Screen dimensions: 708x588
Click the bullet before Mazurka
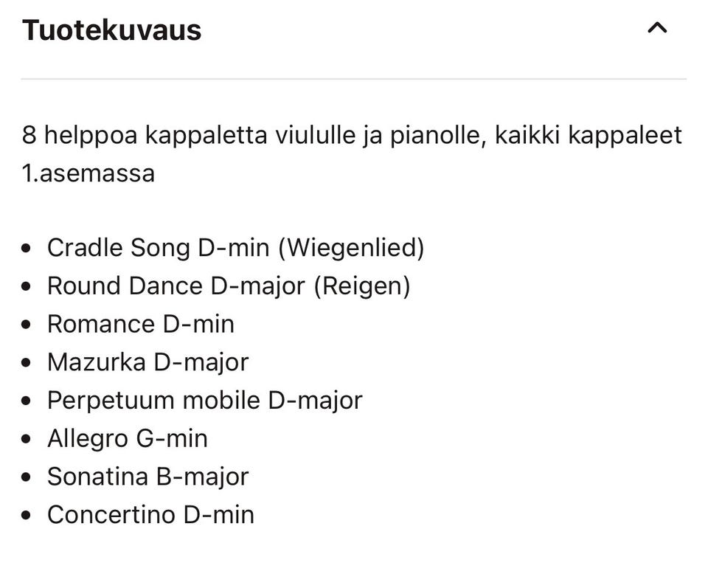[27, 363]
